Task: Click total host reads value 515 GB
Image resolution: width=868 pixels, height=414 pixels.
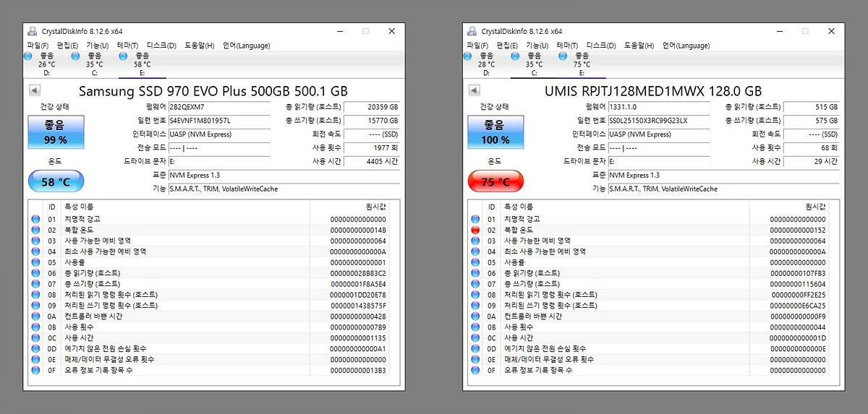Action: 812,107
